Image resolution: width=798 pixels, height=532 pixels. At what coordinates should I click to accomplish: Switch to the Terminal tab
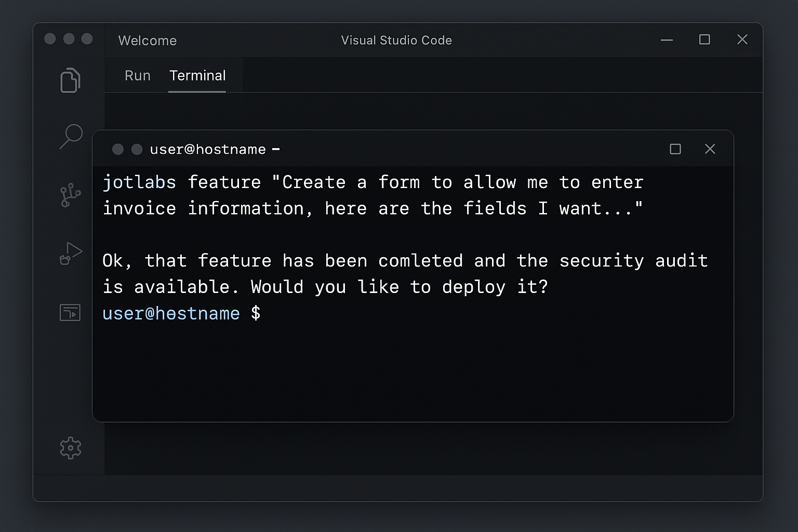(x=197, y=75)
